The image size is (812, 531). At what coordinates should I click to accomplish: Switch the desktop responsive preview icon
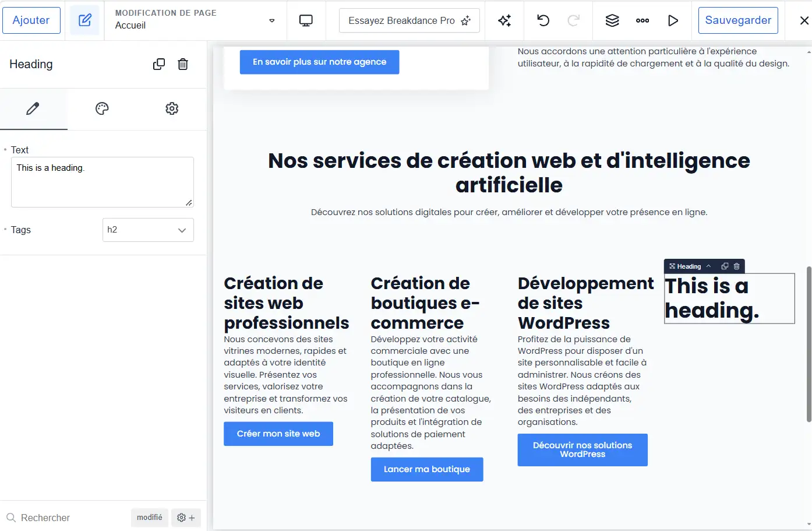point(306,20)
